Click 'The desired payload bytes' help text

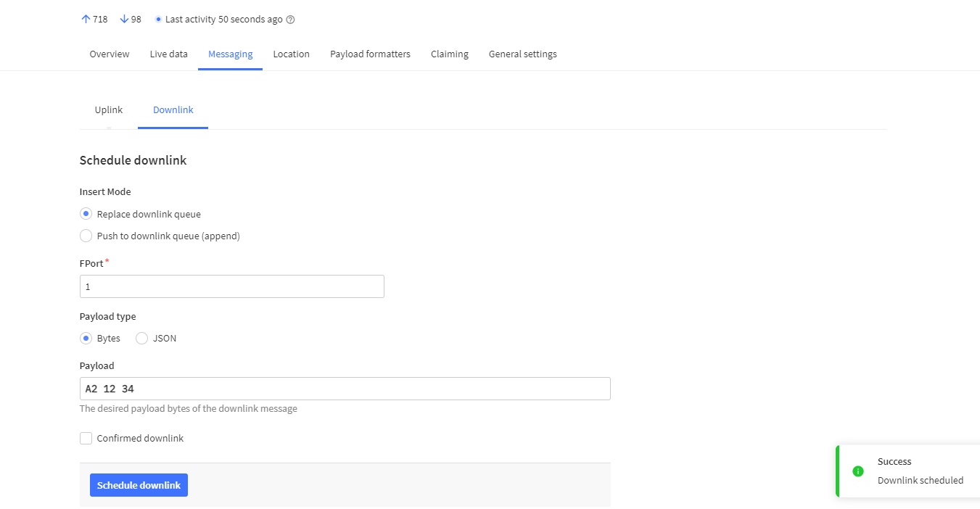pyautogui.click(x=189, y=408)
